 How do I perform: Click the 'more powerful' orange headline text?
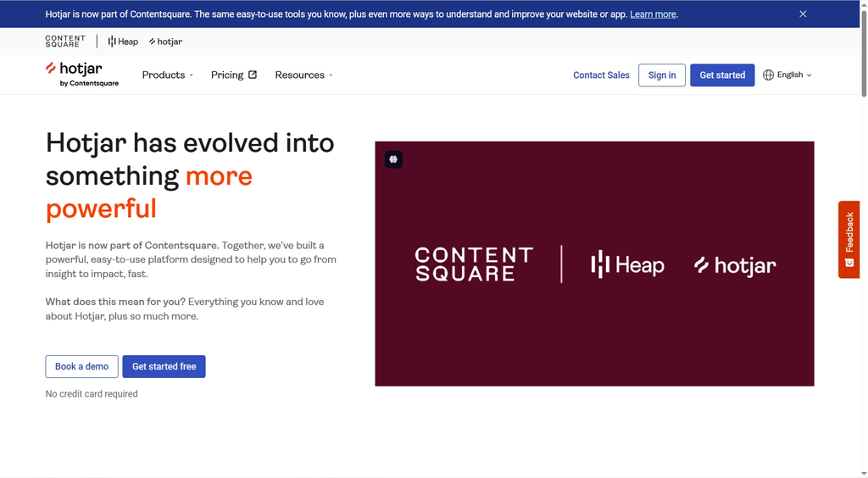point(149,192)
